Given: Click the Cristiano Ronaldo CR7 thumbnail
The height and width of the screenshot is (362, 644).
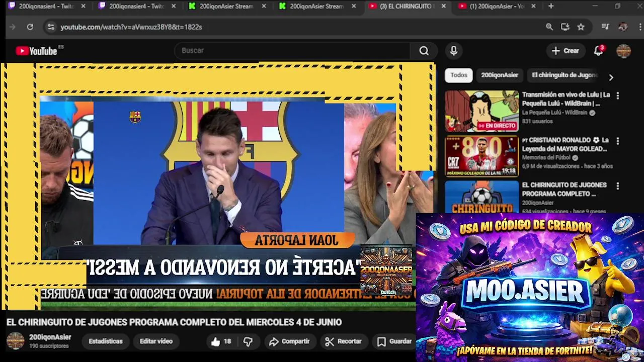Looking at the screenshot, I should point(481,156).
